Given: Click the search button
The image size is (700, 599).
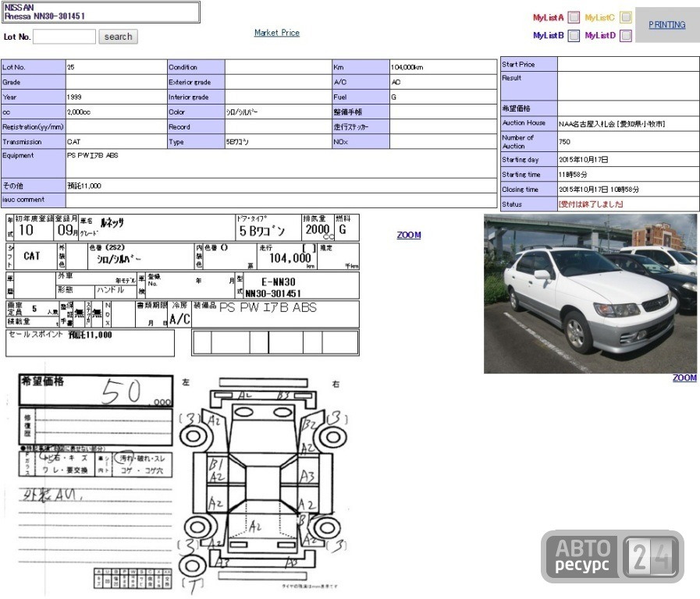Looking at the screenshot, I should click(x=118, y=37).
